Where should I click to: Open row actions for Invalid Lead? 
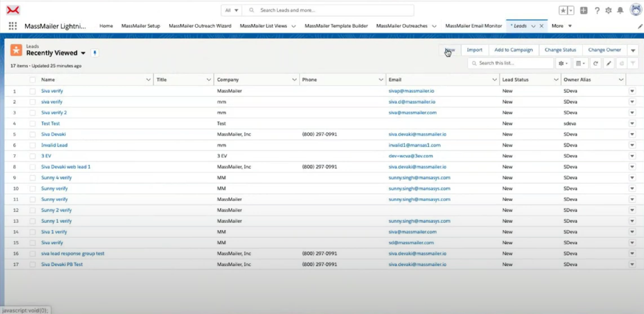[x=632, y=145]
